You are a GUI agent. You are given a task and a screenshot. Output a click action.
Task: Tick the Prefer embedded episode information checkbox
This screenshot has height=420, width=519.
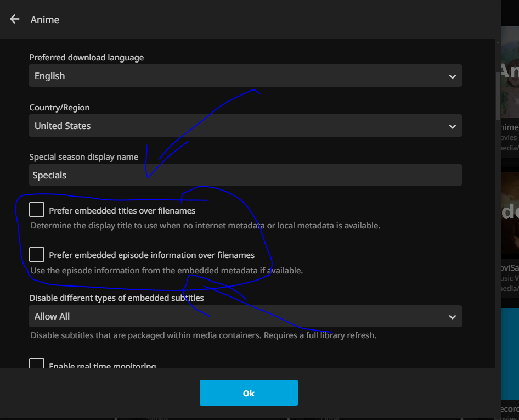pyautogui.click(x=37, y=254)
